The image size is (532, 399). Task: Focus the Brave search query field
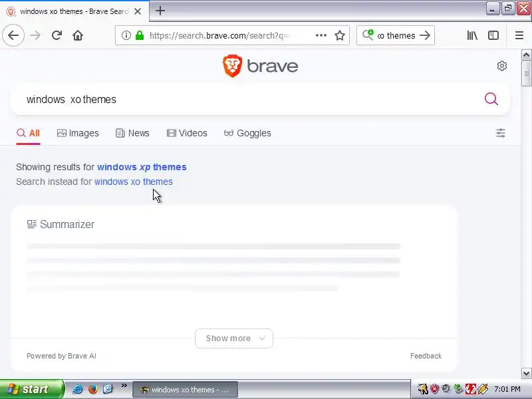[x=251, y=99]
